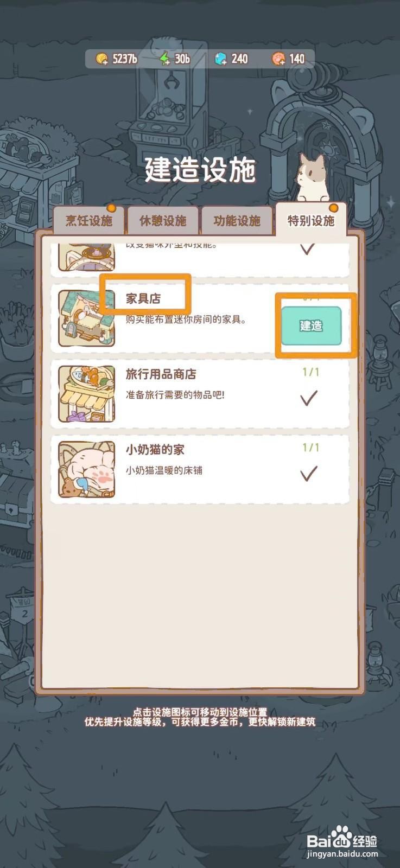Tap the 家具店 title text
Screen dimensions: 400x868
143,298
